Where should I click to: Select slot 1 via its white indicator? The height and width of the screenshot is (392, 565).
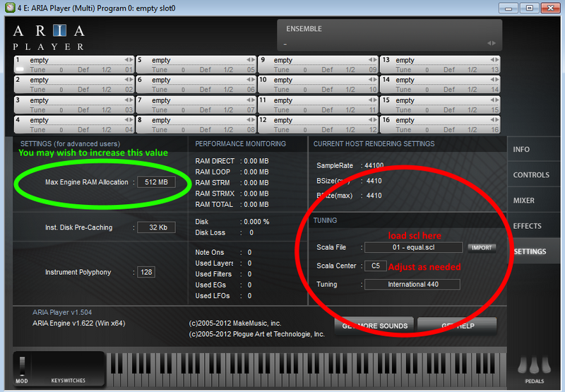point(20,69)
